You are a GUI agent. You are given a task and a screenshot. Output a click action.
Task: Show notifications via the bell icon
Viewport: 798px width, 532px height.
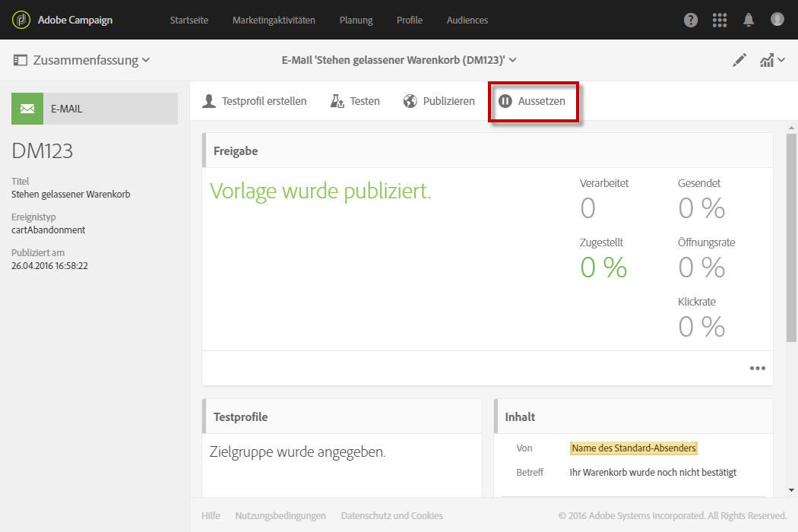749,21
